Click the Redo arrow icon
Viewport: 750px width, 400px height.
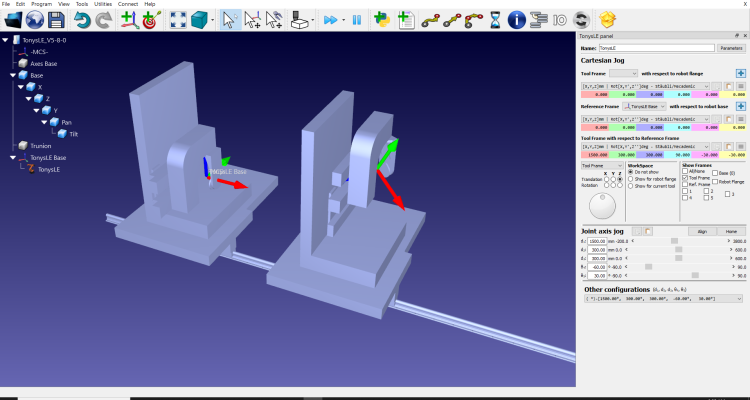(x=104, y=20)
